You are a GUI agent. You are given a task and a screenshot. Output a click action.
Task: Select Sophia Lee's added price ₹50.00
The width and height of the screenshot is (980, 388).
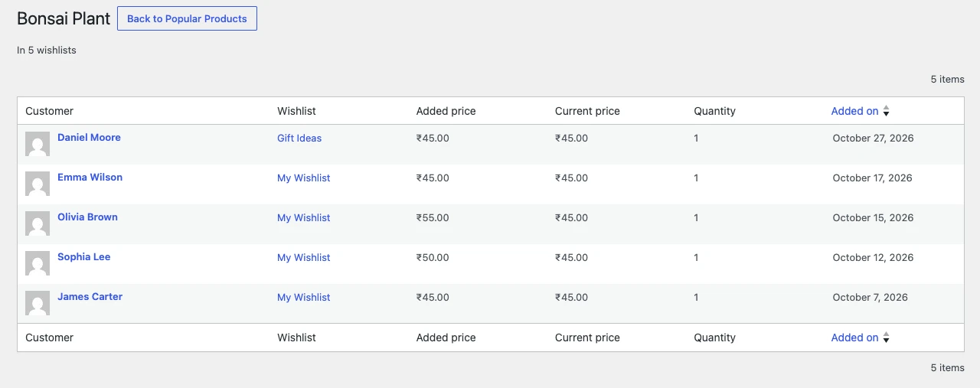[433, 258]
